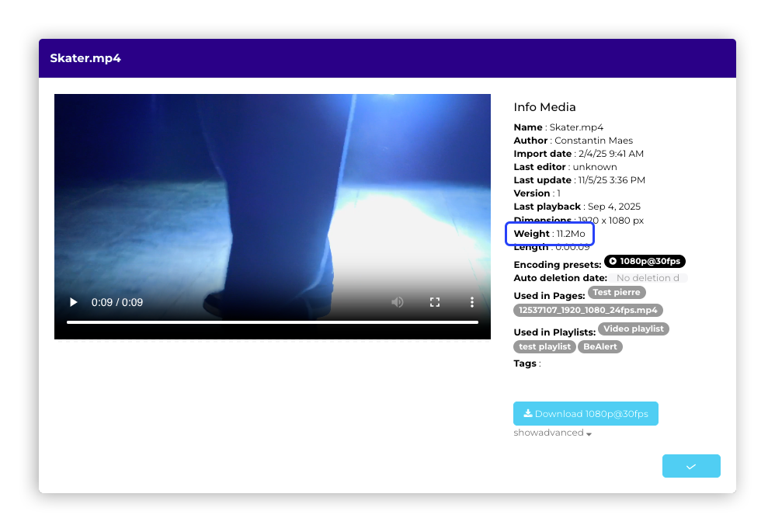Click the 1080p@30fps encoding preset badge
The image size is (775, 532).
645,262
